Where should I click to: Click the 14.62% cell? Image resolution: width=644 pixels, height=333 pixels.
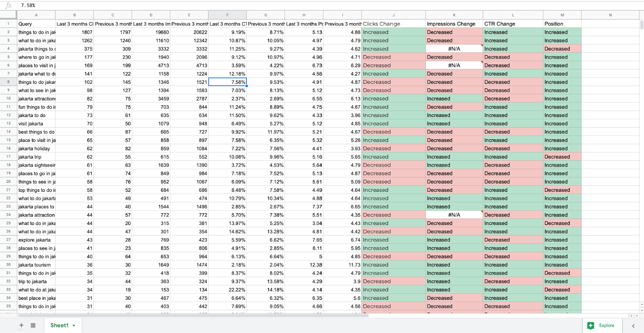(227, 231)
